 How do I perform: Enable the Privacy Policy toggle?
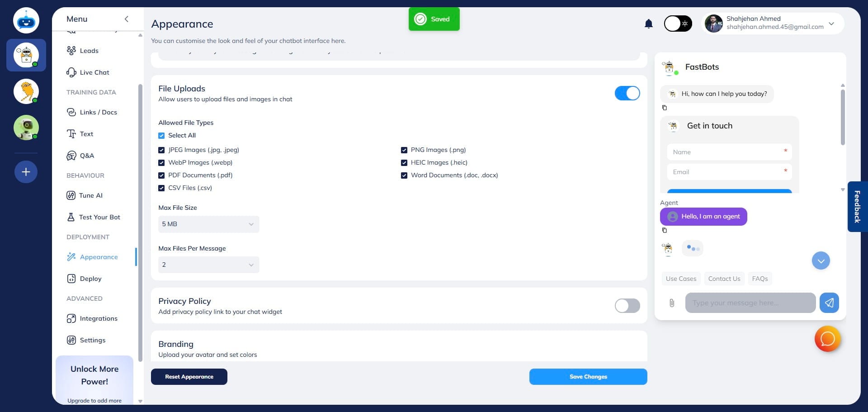point(627,306)
